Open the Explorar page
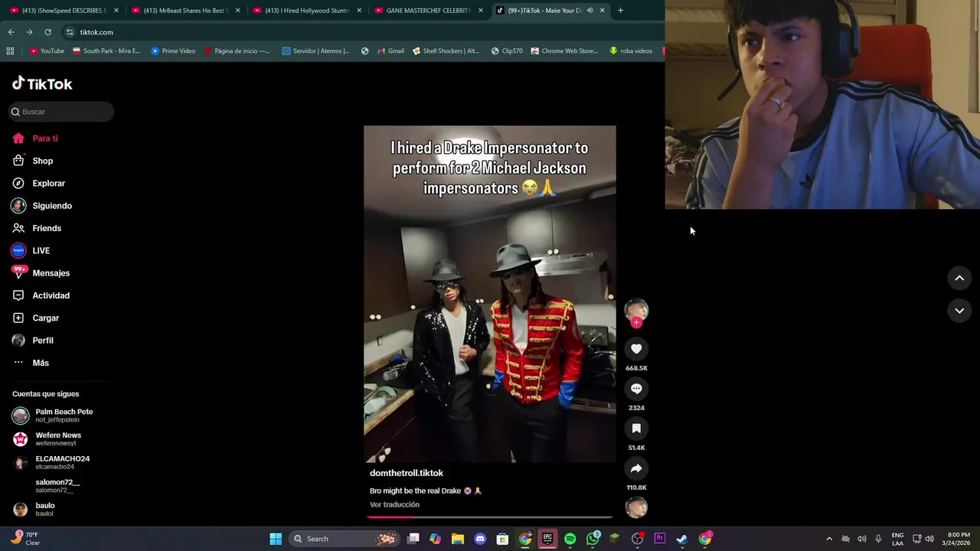Screen dimensions: 980x551 (38, 184)
